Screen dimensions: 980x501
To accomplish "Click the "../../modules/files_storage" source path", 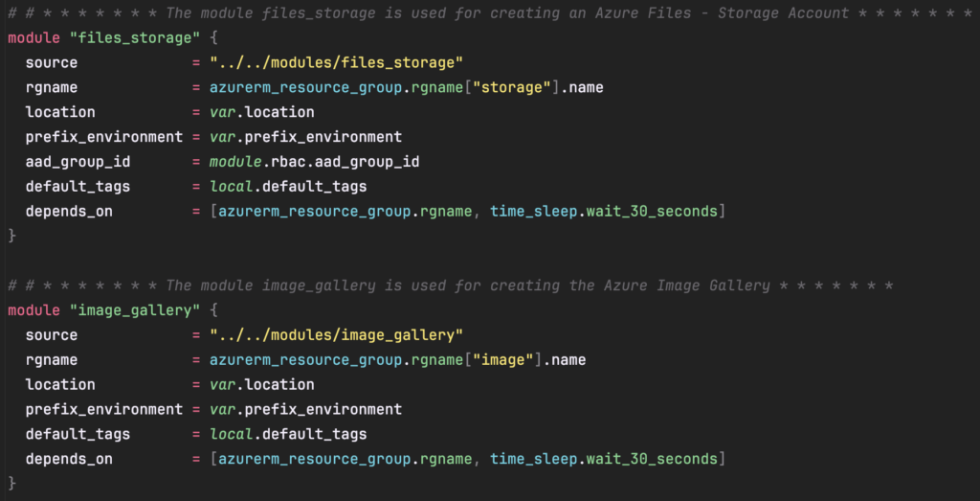I will coord(336,63).
